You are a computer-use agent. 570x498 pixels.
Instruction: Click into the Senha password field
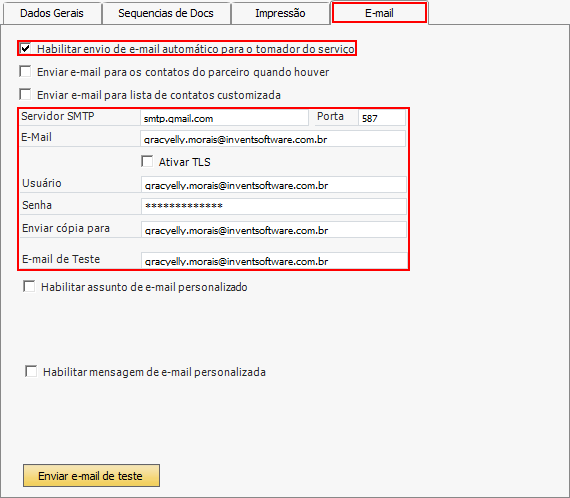[274, 206]
